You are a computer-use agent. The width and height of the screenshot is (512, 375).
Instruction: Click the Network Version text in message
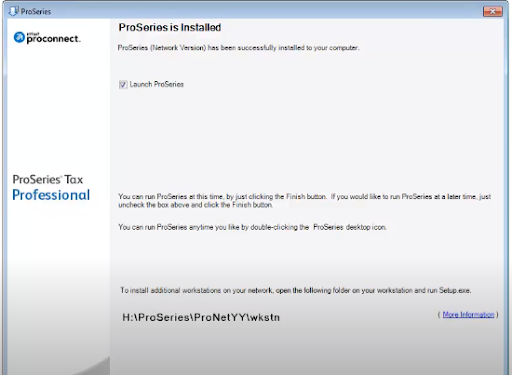178,48
